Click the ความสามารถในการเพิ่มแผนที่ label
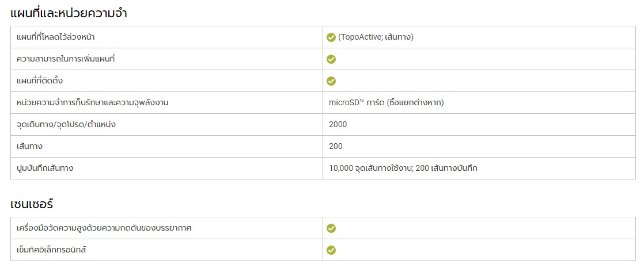This screenshot has width=644, height=268. pyautogui.click(x=65, y=59)
